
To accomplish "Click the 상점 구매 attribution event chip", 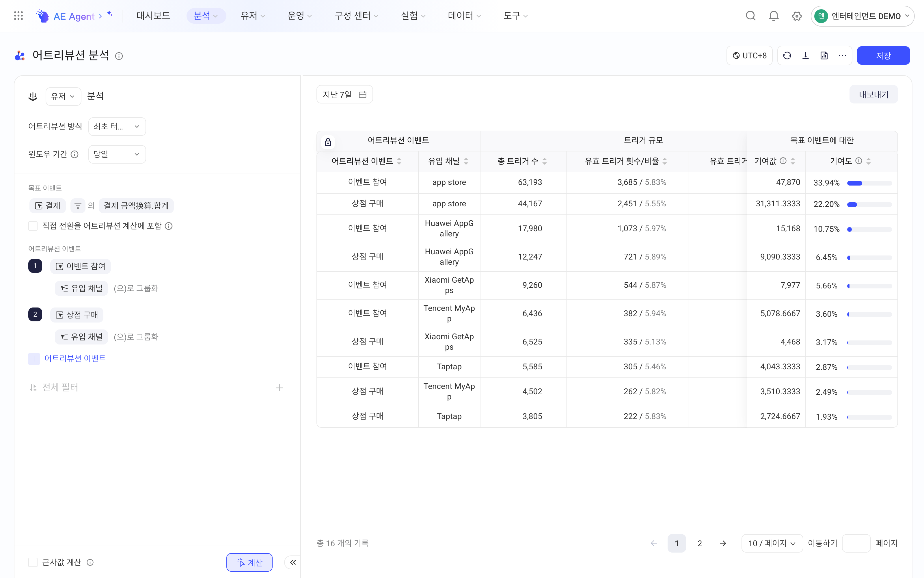I will point(77,315).
